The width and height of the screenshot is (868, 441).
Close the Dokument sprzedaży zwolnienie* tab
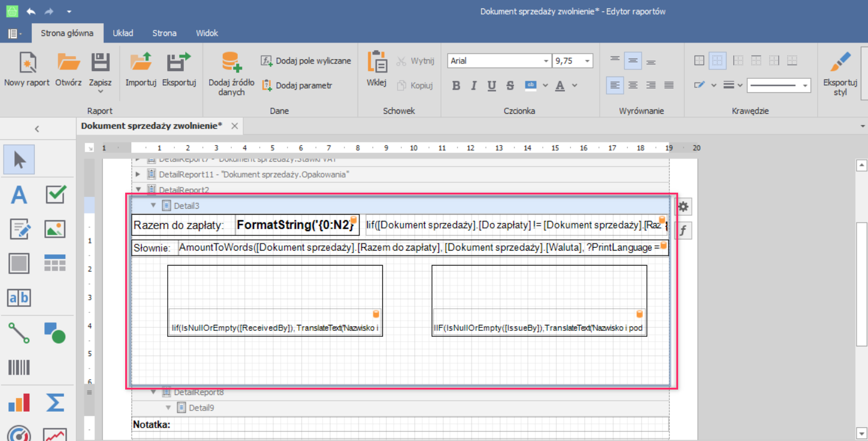tap(235, 126)
